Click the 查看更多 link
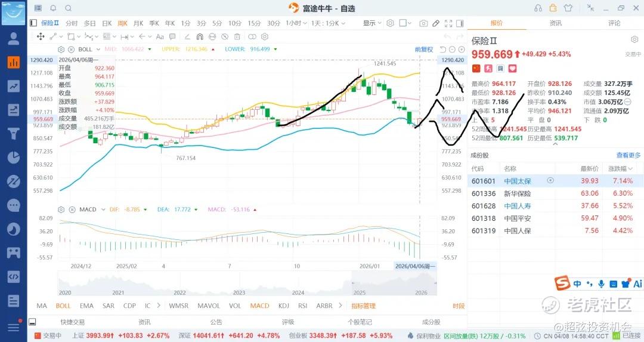644x342 pixels. 628,155
